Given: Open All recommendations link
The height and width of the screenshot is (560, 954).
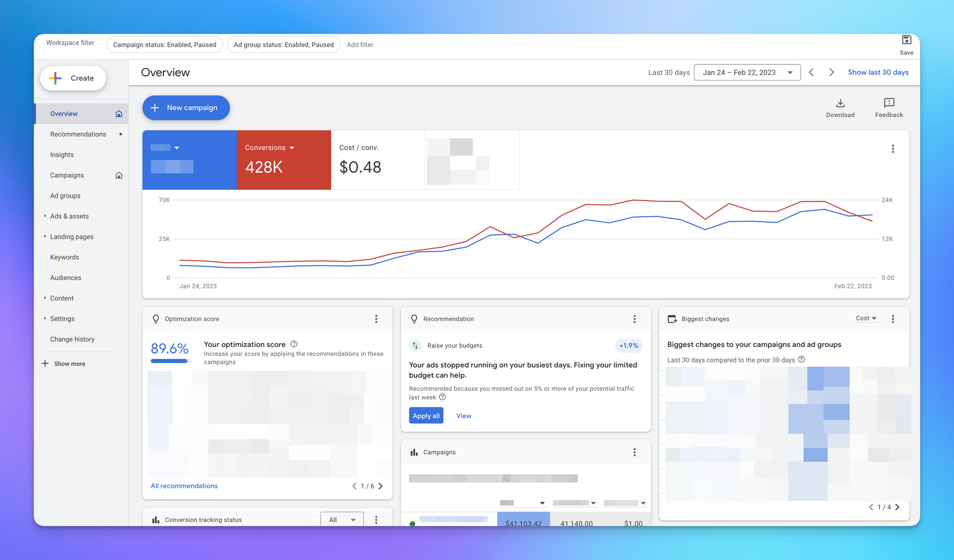Looking at the screenshot, I should click(x=184, y=486).
